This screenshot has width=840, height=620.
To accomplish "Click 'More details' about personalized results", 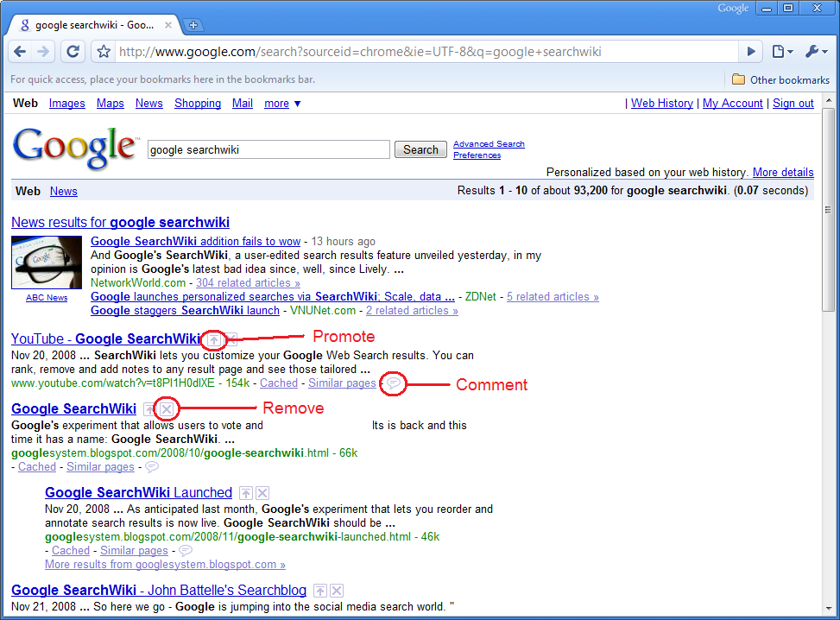I will pyautogui.click(x=783, y=173).
